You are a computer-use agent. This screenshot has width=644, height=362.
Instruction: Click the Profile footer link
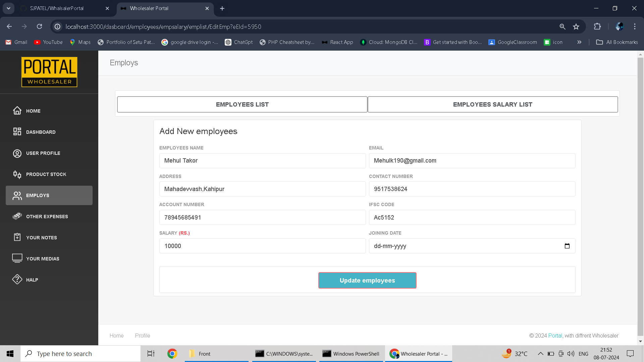(143, 336)
